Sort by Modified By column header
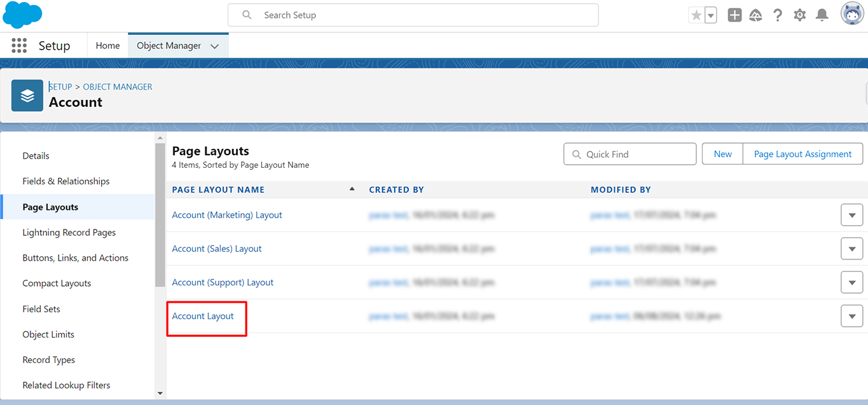 pyautogui.click(x=621, y=189)
